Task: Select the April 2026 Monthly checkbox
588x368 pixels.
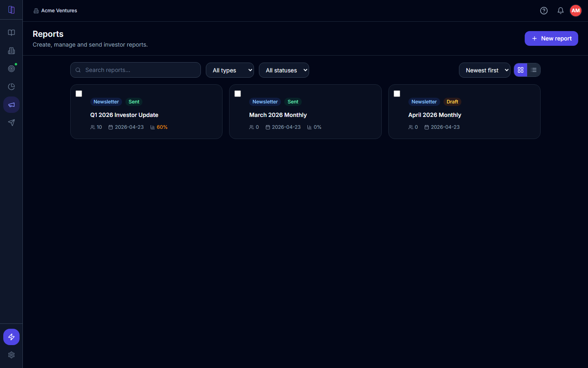Action: click(x=397, y=94)
